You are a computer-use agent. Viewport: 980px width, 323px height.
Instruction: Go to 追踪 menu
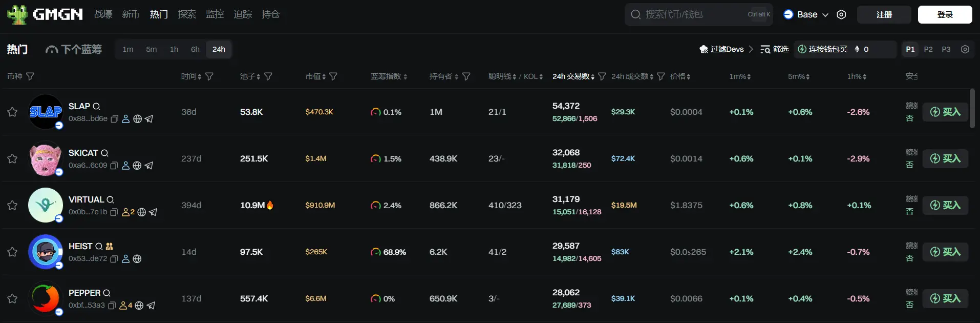pos(243,14)
